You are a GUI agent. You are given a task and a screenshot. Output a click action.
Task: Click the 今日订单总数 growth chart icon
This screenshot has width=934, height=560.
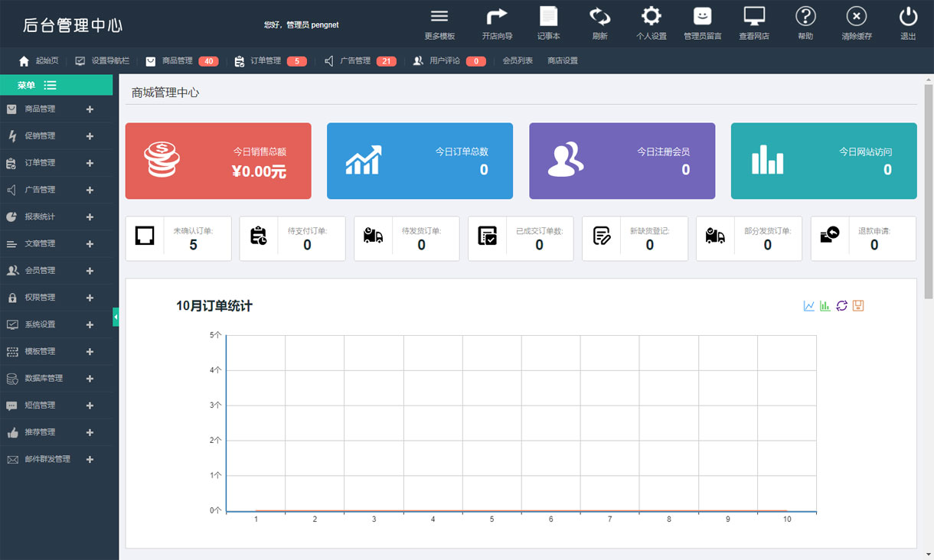click(364, 160)
